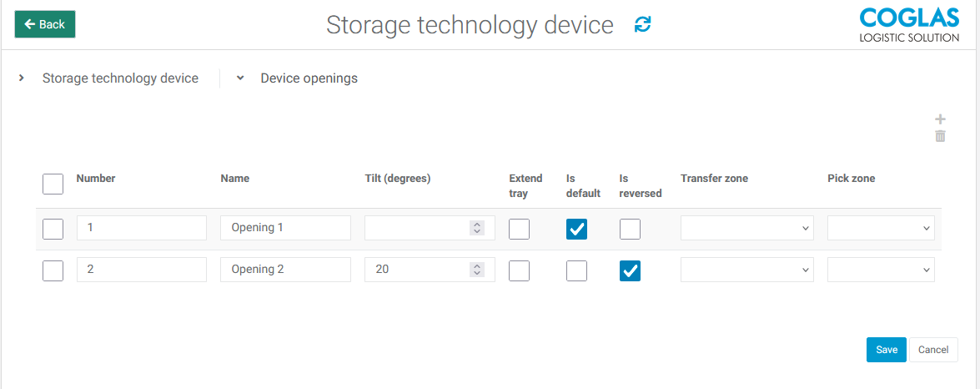The height and width of the screenshot is (389, 980).
Task: Uncheck Is default for Opening 1
Action: click(x=576, y=229)
